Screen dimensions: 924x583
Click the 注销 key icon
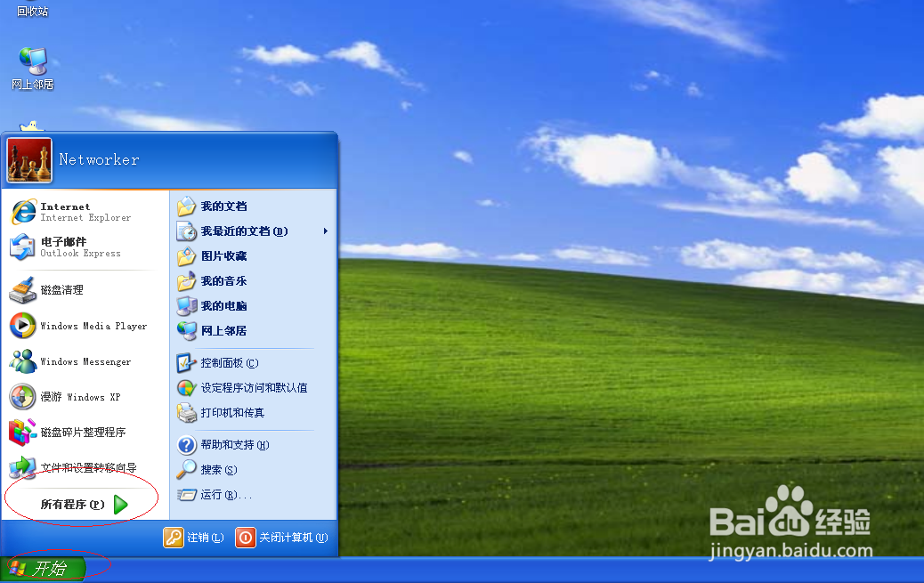tap(174, 537)
